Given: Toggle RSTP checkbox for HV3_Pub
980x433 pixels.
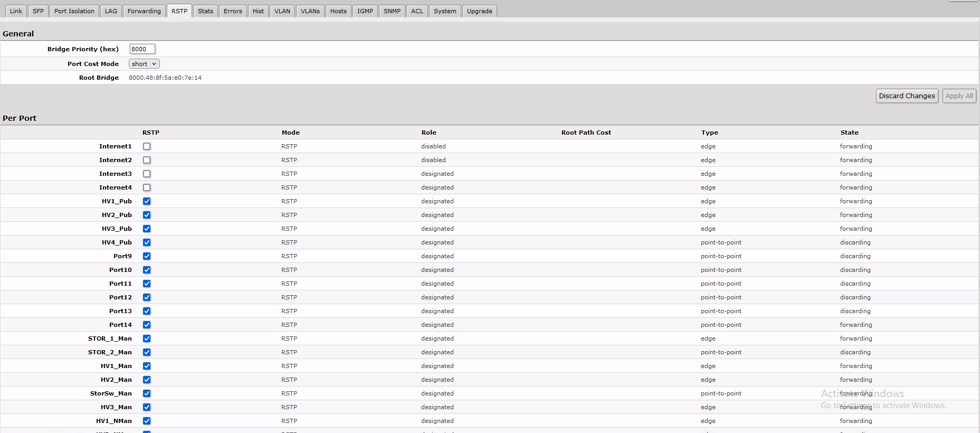Looking at the screenshot, I should (147, 229).
